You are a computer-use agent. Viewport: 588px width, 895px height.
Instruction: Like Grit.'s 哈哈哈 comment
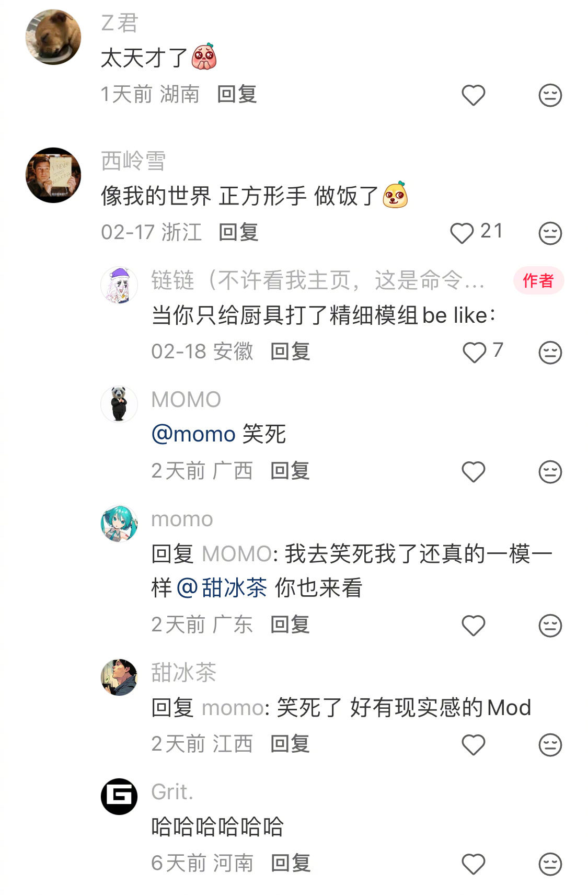[474, 864]
